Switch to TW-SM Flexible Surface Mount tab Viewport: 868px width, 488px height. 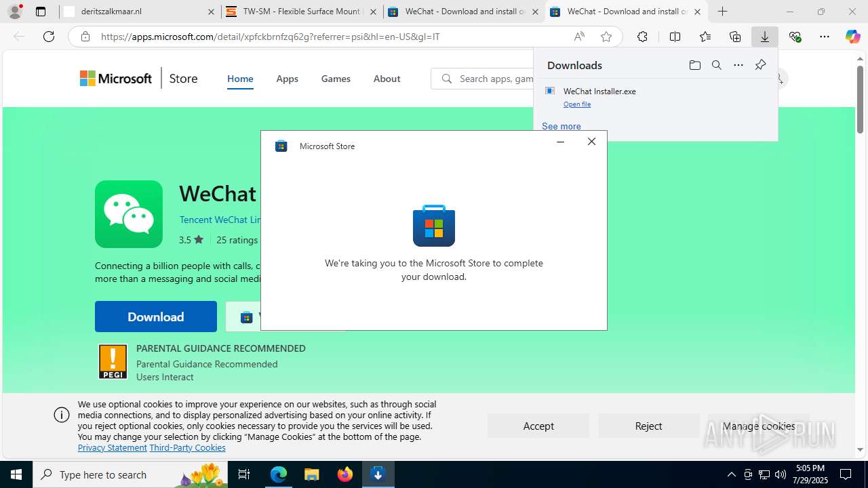[302, 12]
